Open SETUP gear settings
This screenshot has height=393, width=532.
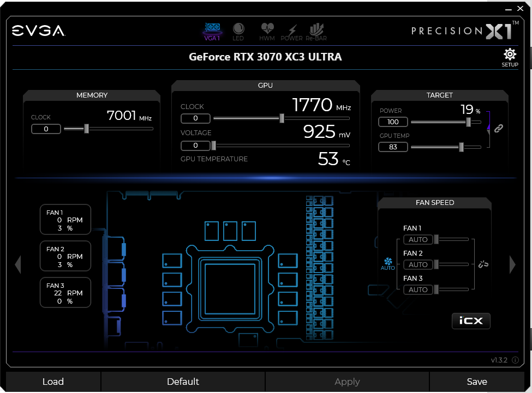point(510,58)
